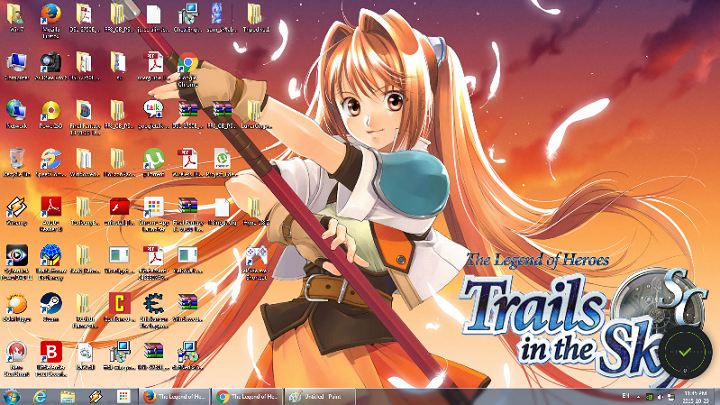
Task: Select the green torrent file icon
Action: 222,163
